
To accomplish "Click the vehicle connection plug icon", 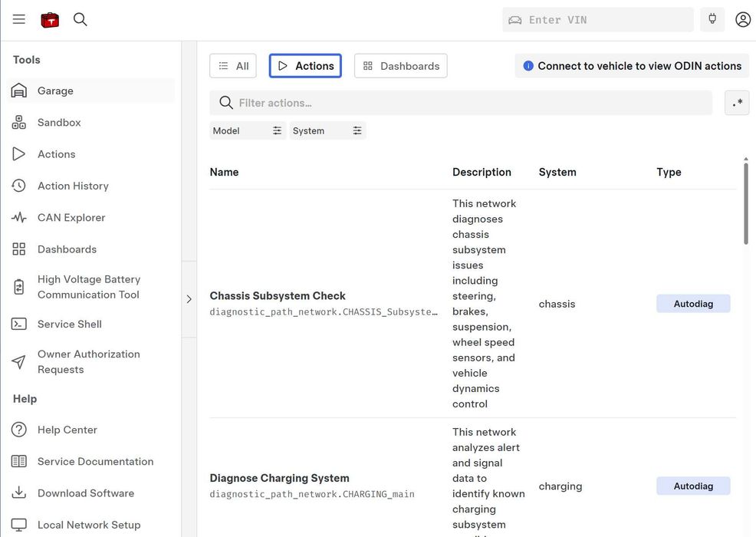I will tap(712, 19).
